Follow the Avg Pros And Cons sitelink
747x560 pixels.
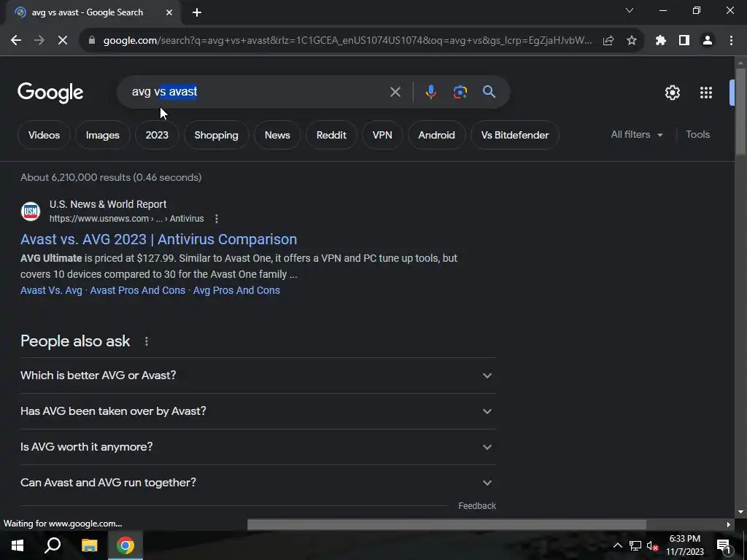pos(236,290)
